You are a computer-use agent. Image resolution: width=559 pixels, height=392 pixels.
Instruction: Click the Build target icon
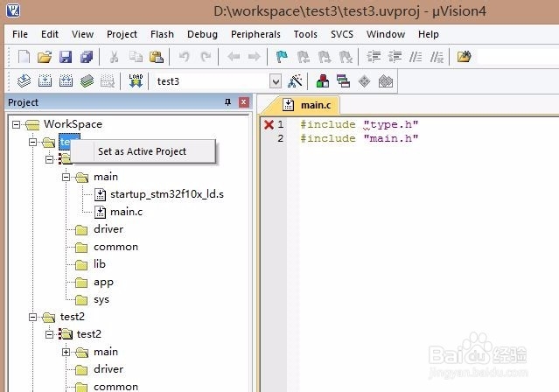coord(45,81)
